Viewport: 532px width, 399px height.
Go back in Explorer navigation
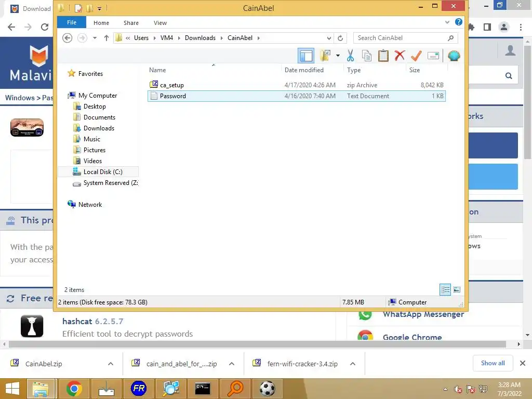click(x=67, y=37)
